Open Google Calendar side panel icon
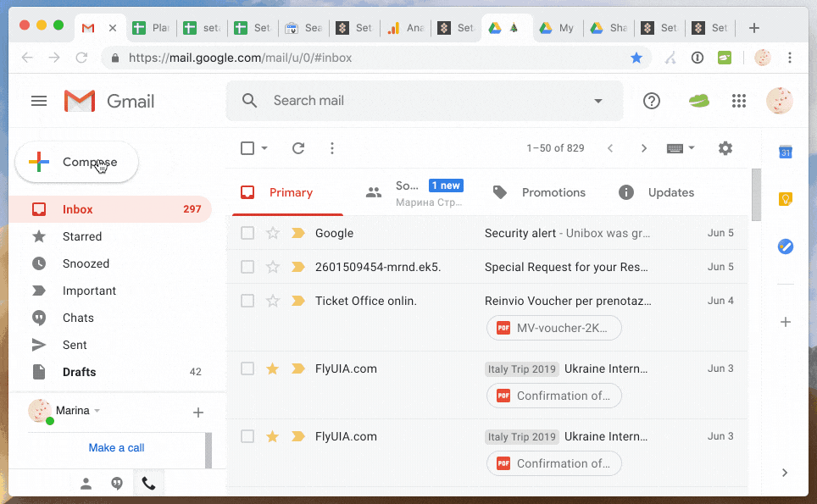 point(786,152)
